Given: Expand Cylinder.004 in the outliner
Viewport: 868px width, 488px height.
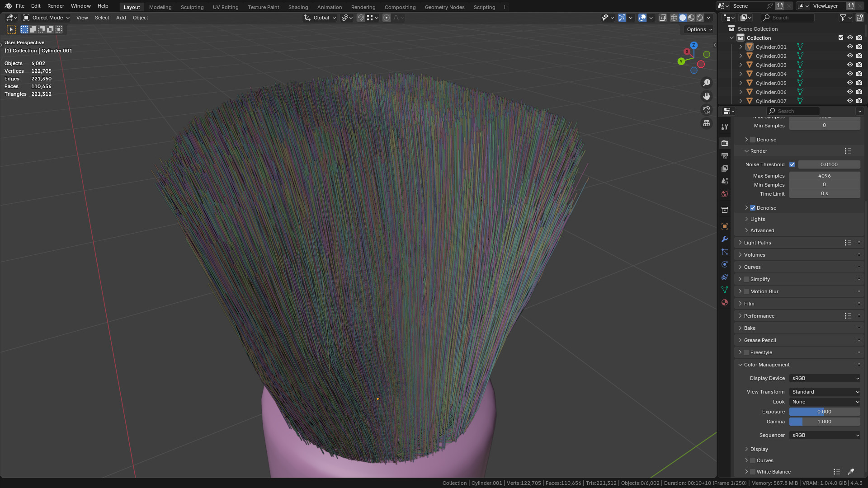Looking at the screenshot, I should [741, 74].
